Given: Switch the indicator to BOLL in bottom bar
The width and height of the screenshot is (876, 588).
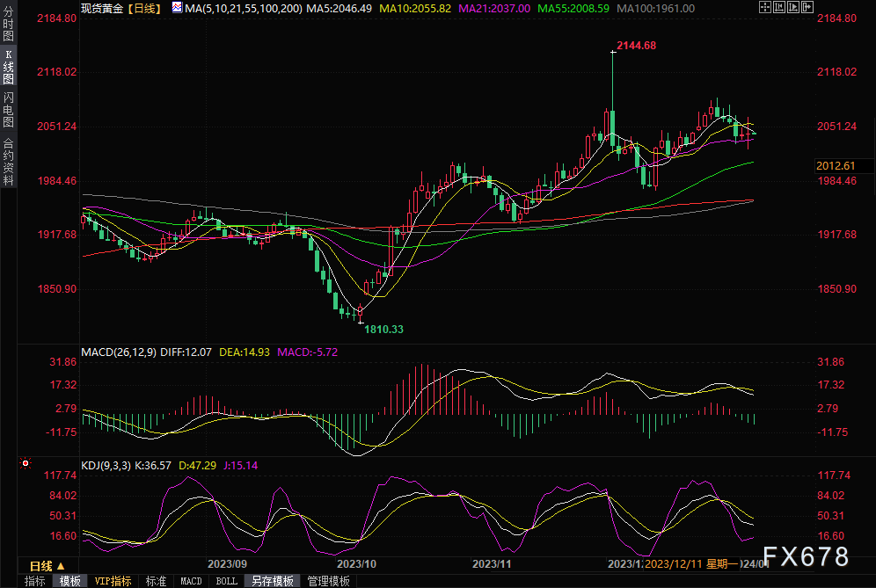Looking at the screenshot, I should click(226, 581).
